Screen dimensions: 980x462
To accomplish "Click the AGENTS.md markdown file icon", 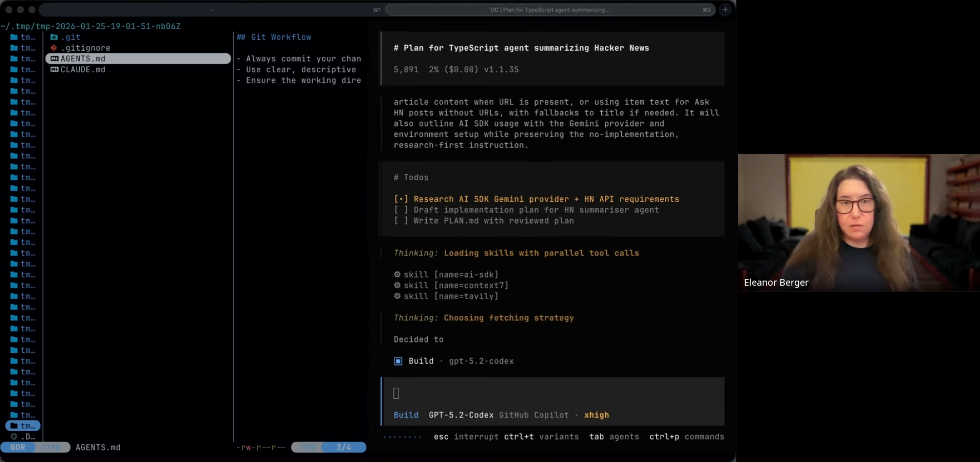I will 54,59.
